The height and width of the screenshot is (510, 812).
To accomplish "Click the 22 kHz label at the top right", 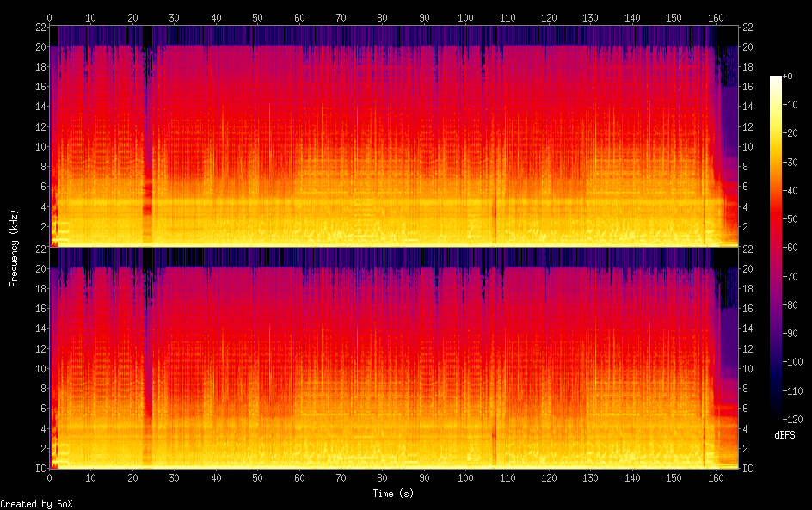I will click(x=748, y=27).
